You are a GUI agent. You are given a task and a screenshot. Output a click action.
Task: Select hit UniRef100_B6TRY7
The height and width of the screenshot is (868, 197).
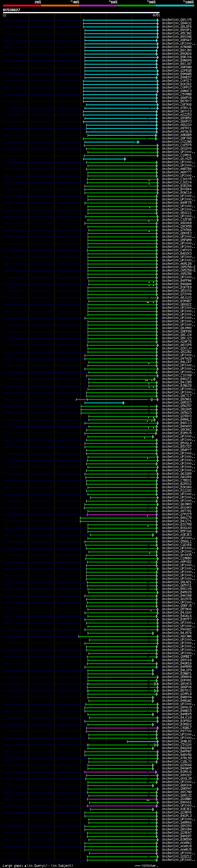tap(177, 101)
